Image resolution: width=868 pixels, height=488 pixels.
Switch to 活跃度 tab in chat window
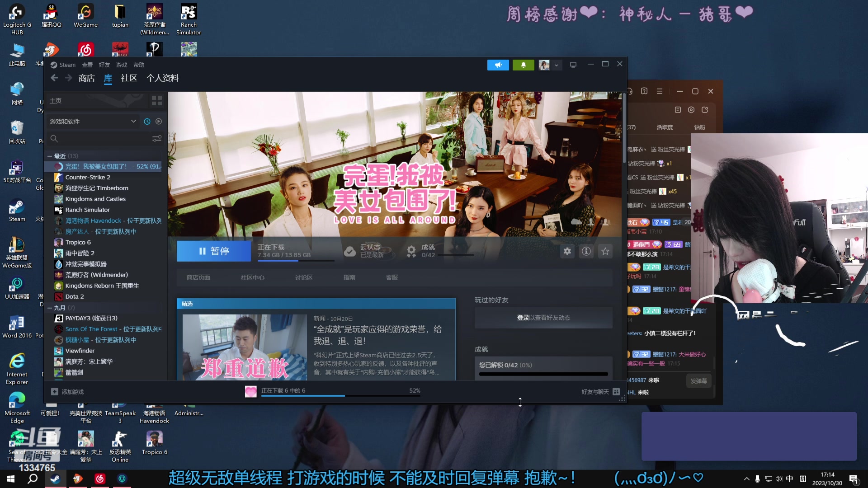[665, 127]
